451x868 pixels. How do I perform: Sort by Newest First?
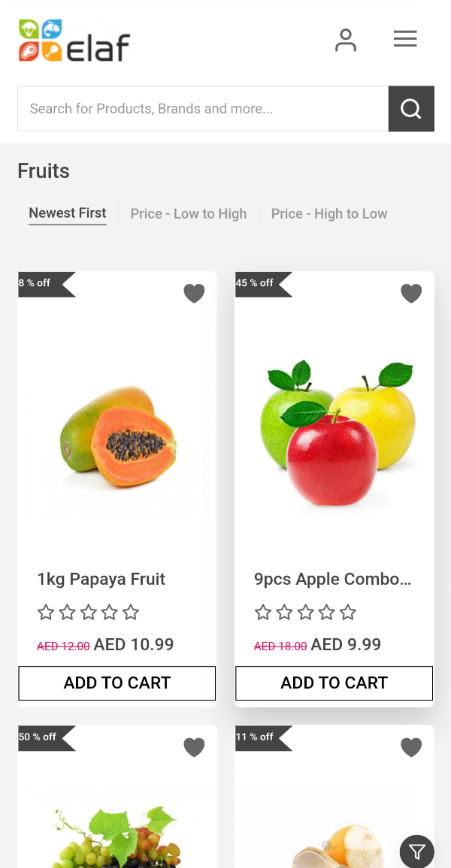pyautogui.click(x=68, y=213)
